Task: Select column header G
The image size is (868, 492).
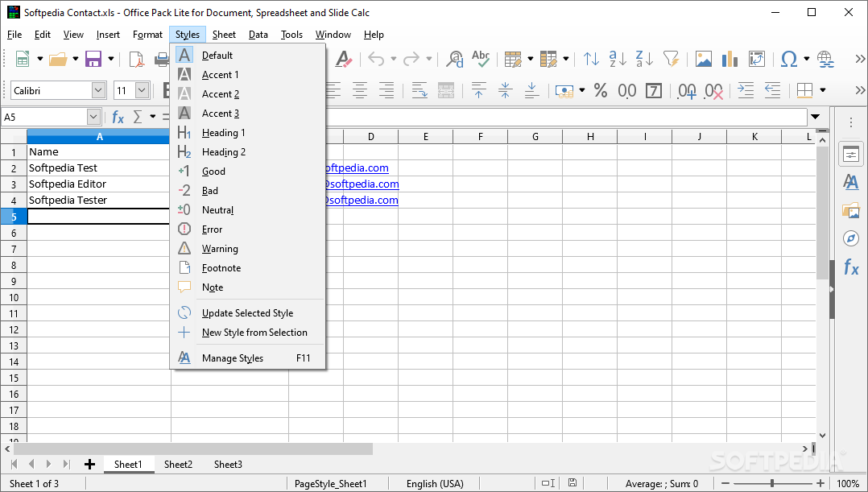Action: (535, 137)
